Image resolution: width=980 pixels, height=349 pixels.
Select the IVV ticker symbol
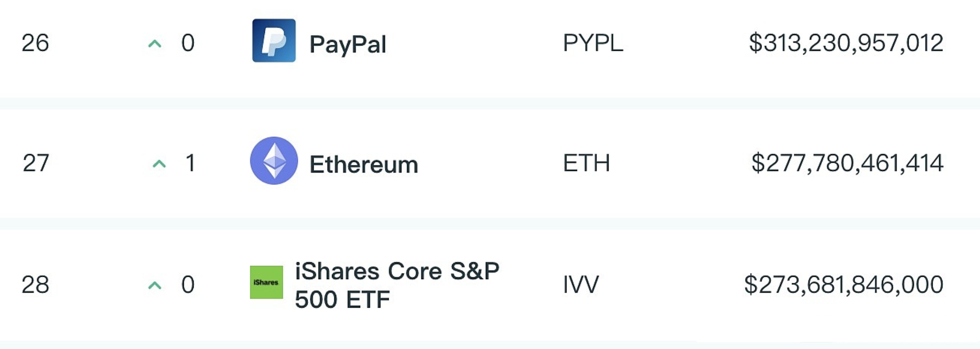(x=580, y=284)
